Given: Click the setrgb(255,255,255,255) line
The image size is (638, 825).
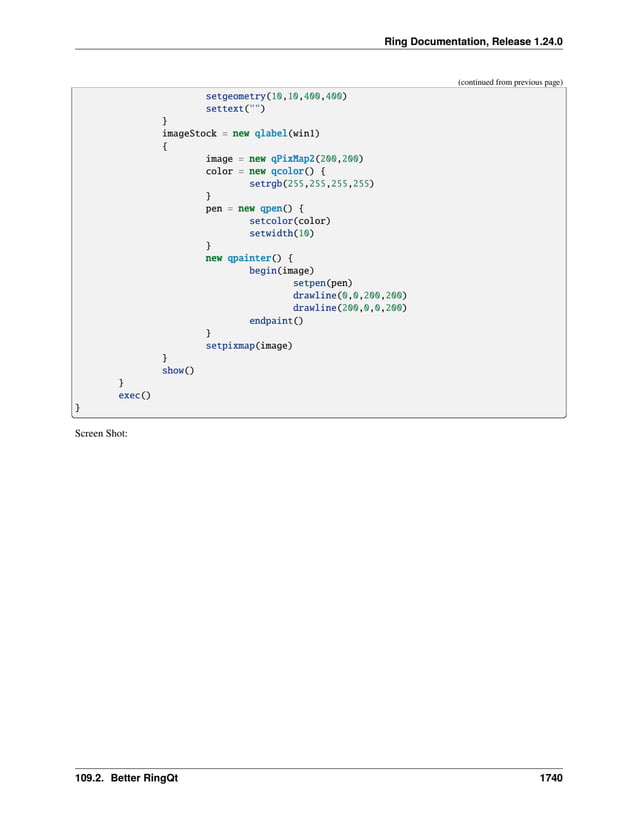Looking at the screenshot, I should click(311, 184).
